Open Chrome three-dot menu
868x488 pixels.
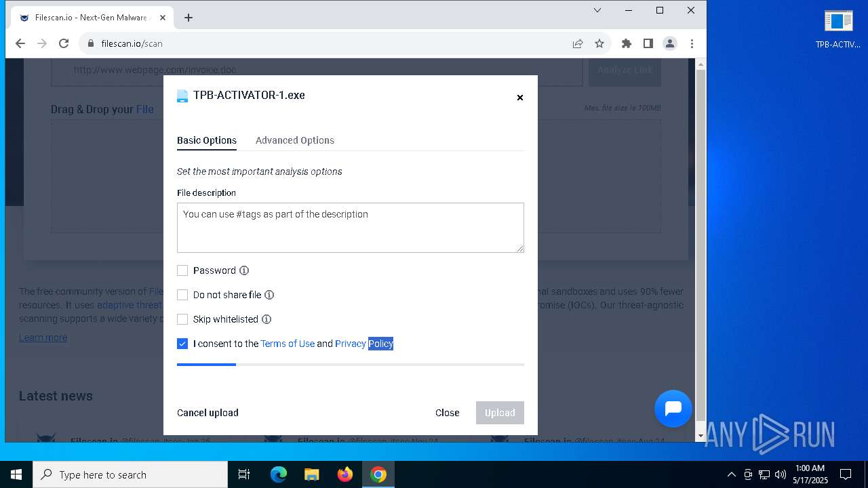click(x=692, y=43)
